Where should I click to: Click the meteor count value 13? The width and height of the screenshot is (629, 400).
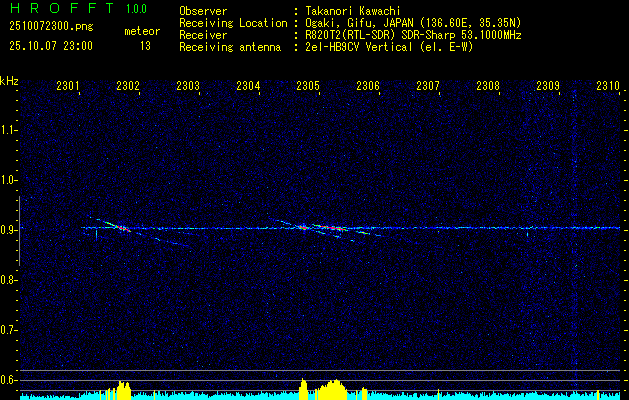pos(145,46)
